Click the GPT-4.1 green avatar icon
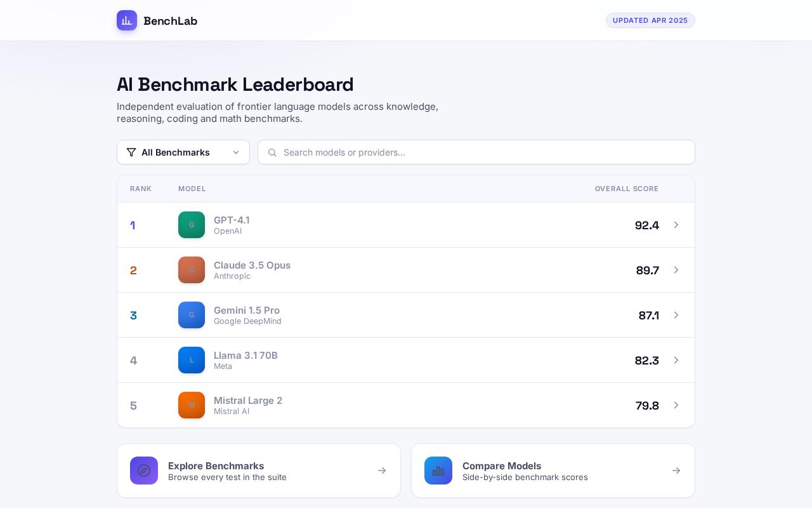Viewport: 812px width, 508px height. pos(192,225)
